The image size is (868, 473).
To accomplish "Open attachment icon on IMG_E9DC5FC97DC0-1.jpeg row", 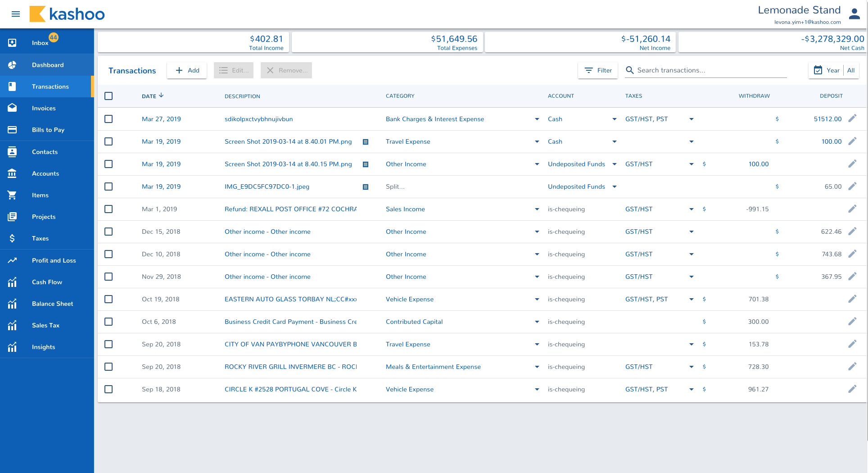I will coord(366,187).
